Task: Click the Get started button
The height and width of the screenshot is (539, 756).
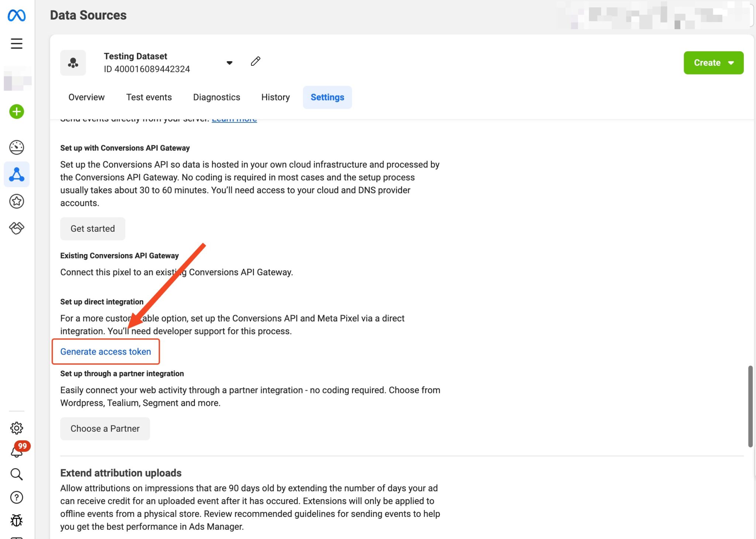Action: pos(93,228)
